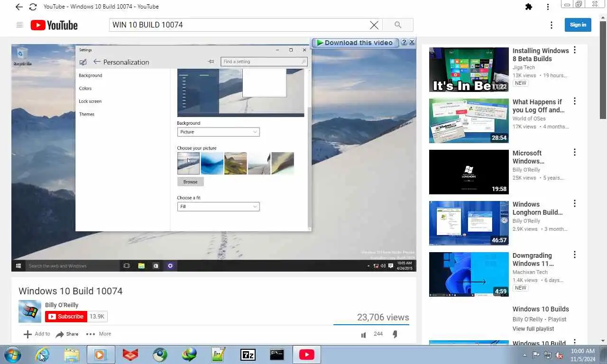This screenshot has height=364, width=607.
Task: Go to YouTube home via logo
Action: (x=54, y=25)
